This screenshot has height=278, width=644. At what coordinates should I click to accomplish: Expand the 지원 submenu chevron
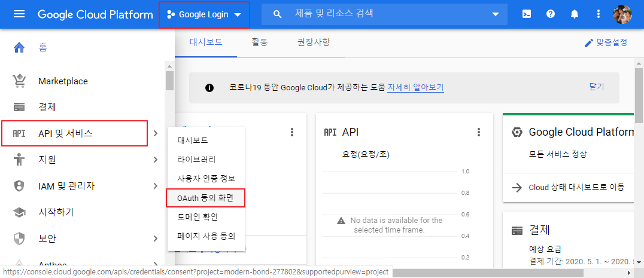(x=155, y=160)
